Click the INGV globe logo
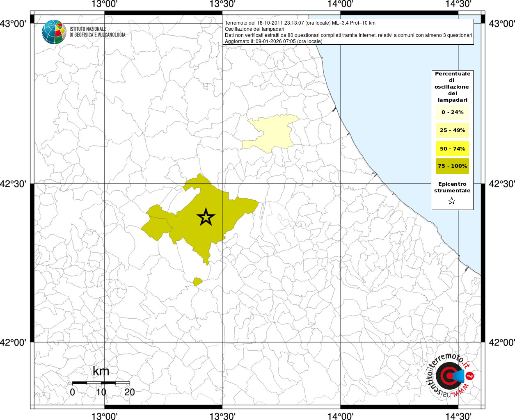The width and height of the screenshot is (515, 420). 54,32
